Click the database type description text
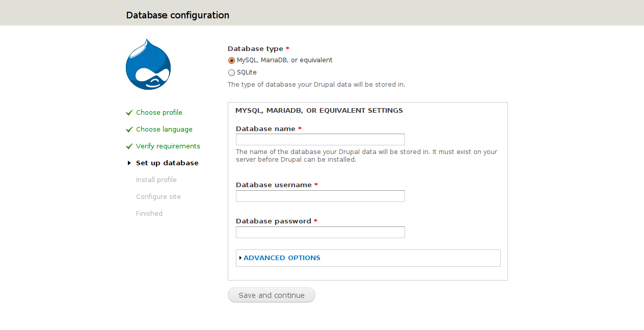 click(316, 85)
